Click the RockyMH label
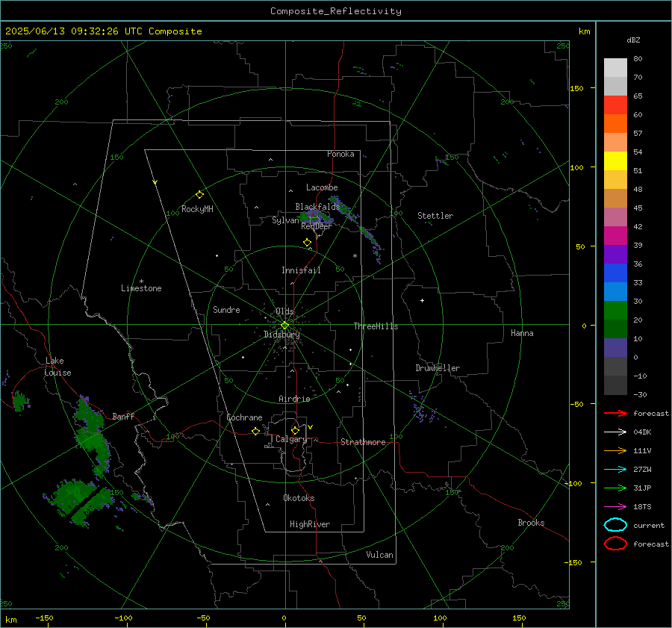 197,209
